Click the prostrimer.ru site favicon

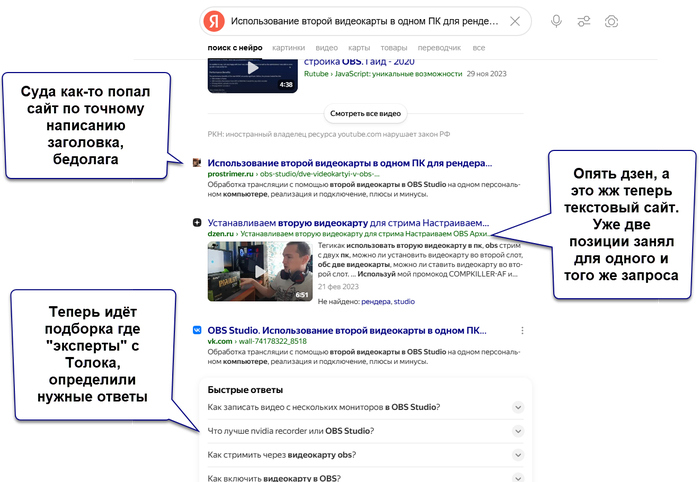[x=197, y=162]
